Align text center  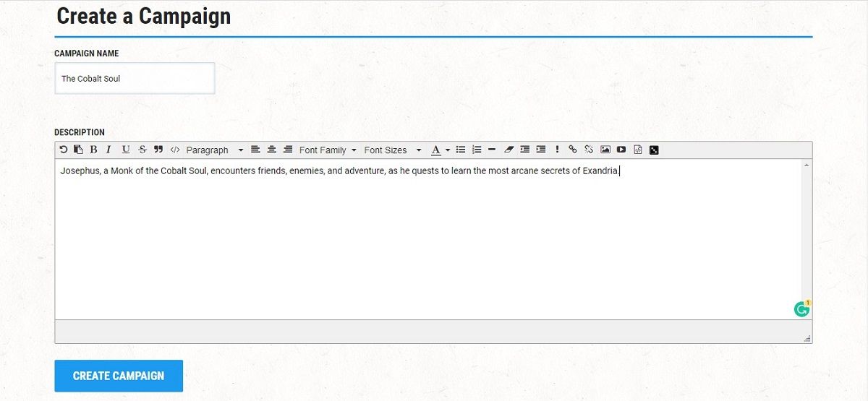272,150
